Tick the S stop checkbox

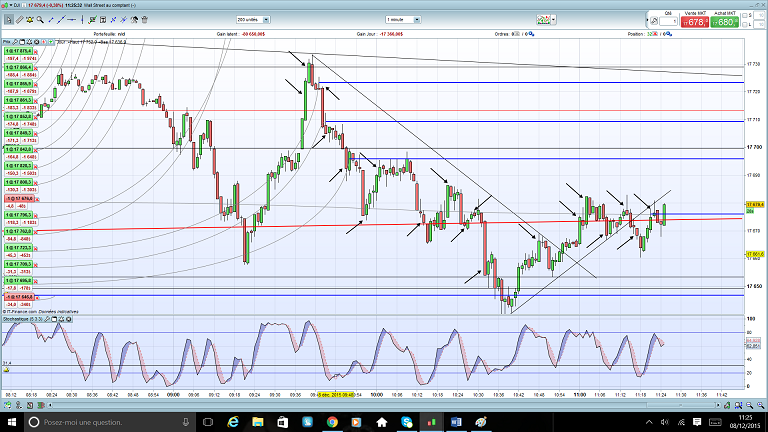[744, 16]
